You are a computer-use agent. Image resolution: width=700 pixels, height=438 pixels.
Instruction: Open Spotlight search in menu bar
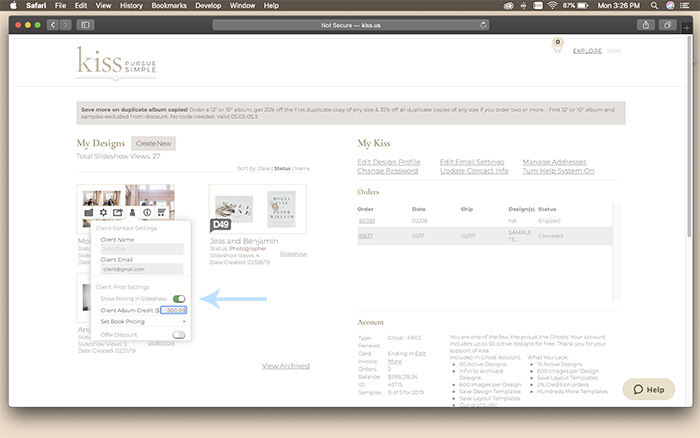[x=654, y=6]
